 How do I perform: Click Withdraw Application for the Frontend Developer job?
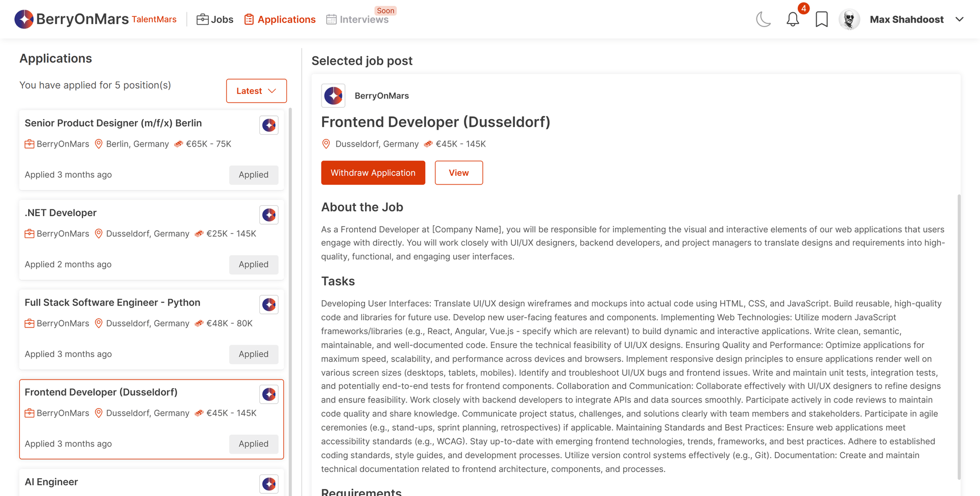click(373, 173)
